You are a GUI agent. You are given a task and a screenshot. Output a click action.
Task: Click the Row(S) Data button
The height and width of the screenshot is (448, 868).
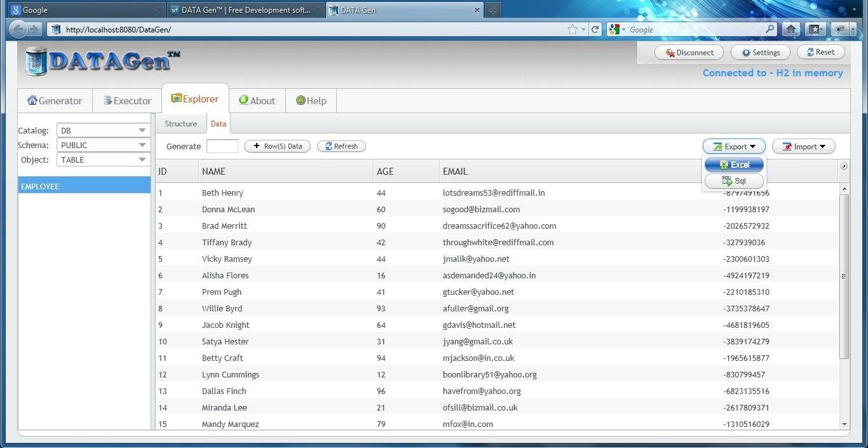pyautogui.click(x=277, y=146)
